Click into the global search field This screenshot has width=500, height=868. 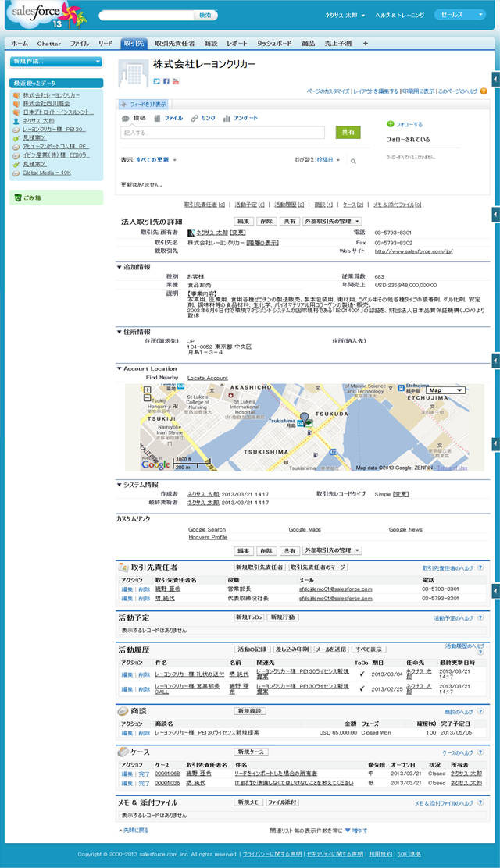click(147, 16)
